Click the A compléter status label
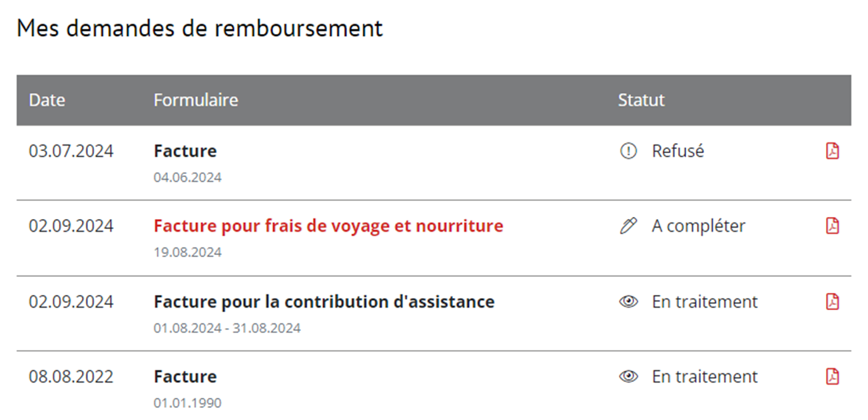 click(x=698, y=226)
